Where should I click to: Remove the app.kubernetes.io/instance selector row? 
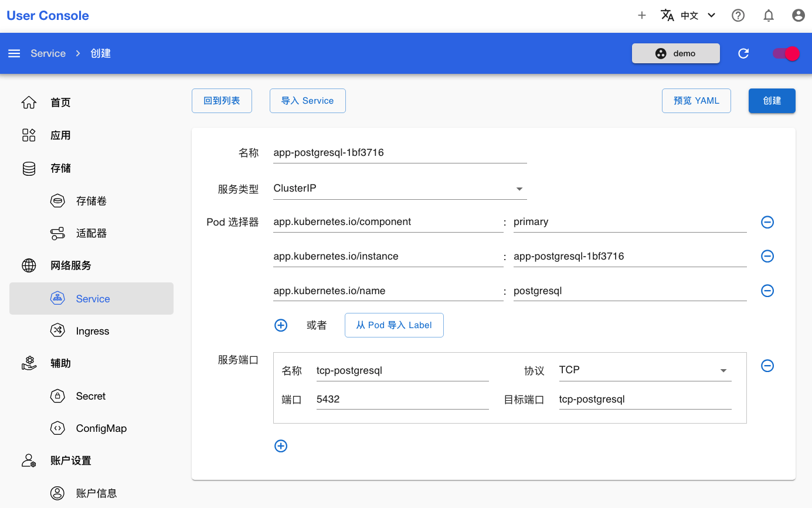click(x=767, y=256)
